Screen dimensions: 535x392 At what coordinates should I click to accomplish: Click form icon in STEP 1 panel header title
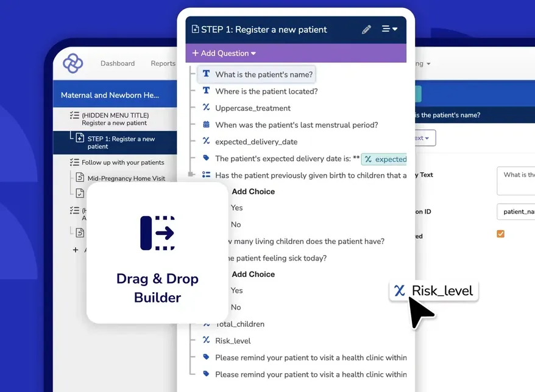pos(195,29)
